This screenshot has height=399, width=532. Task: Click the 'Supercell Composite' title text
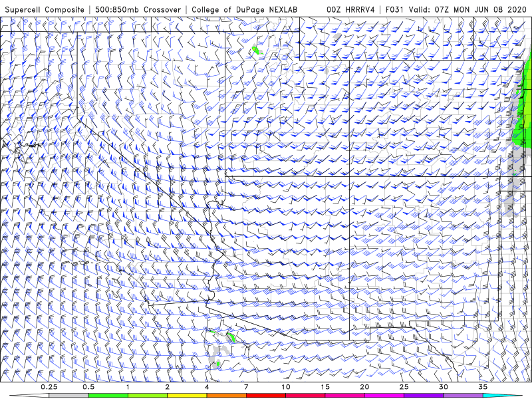45,10
